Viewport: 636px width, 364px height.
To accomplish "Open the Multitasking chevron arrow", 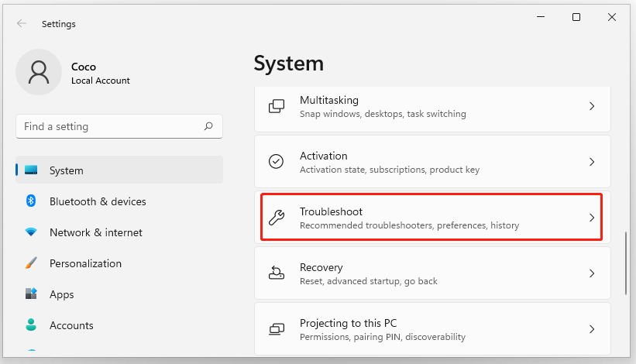I will point(591,106).
